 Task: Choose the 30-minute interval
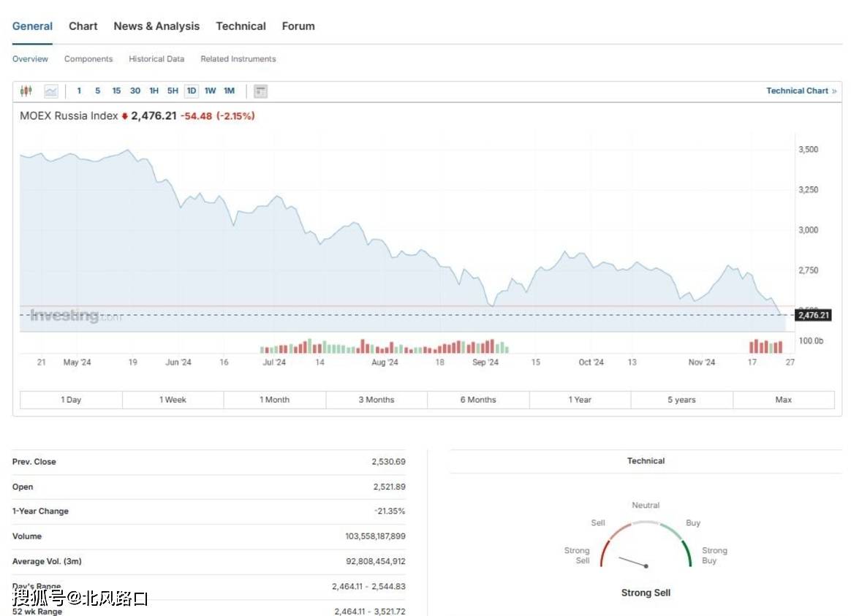(135, 91)
